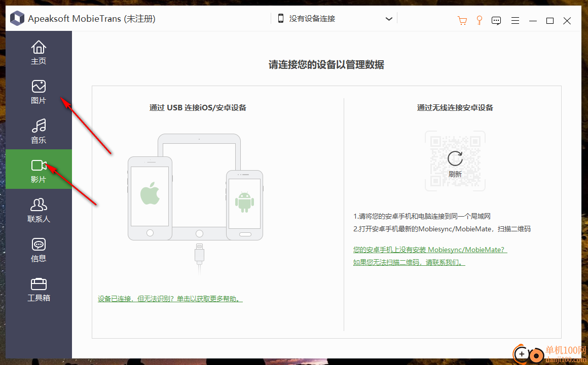This screenshot has height=365, width=588.
Task: Go to the 图片 photos section
Action: coord(39,92)
